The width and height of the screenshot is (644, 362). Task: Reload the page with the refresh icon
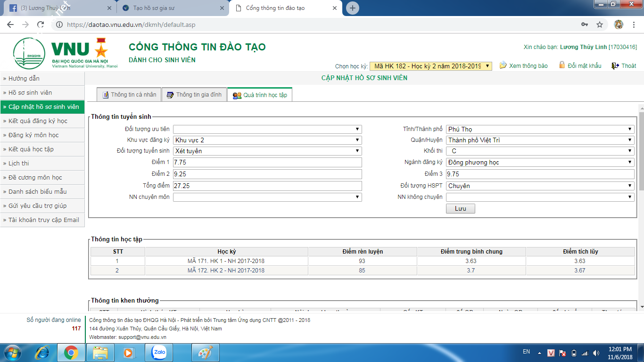(x=41, y=25)
